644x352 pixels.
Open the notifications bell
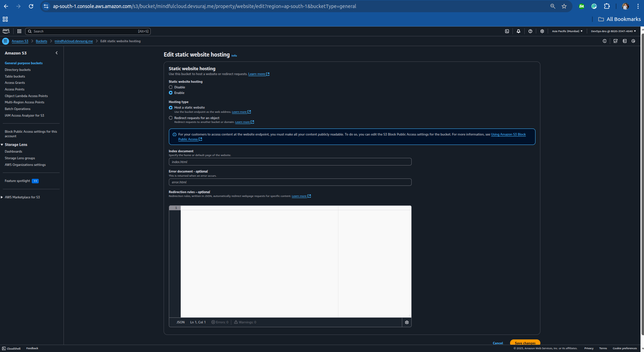click(x=518, y=31)
